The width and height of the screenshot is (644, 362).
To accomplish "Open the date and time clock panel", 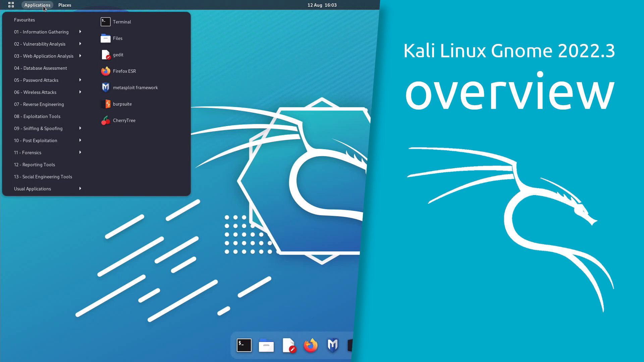I will (x=322, y=5).
